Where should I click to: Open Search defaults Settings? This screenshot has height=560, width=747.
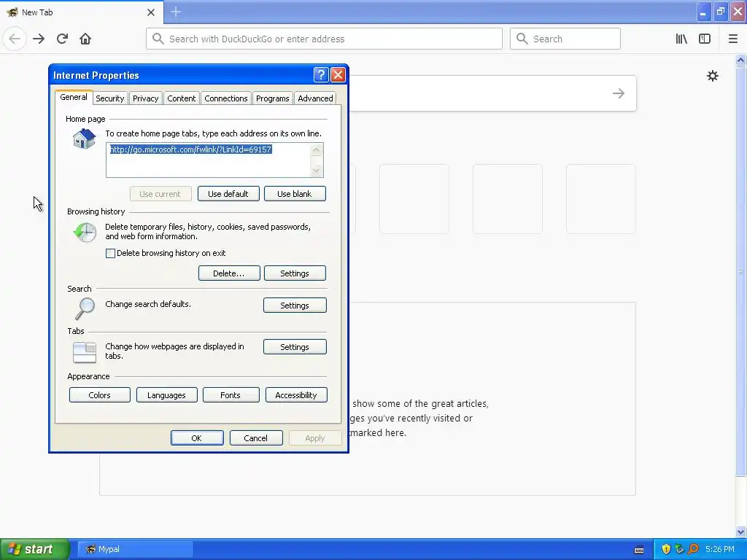[x=295, y=306]
